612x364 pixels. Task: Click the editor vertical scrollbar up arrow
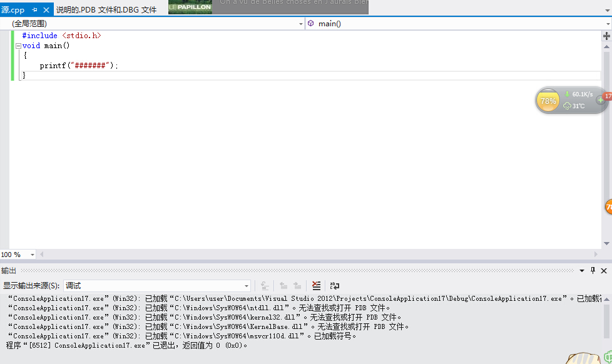point(606,47)
